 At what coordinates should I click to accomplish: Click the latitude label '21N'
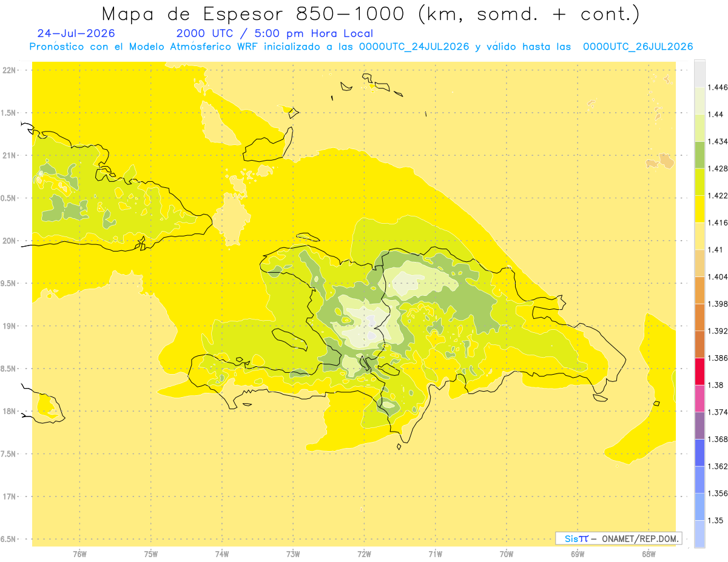[9, 155]
